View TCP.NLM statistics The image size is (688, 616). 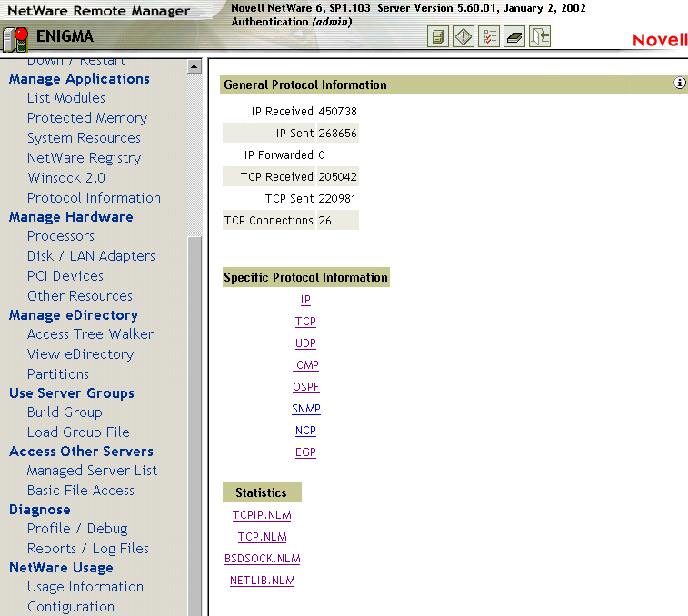(263, 537)
